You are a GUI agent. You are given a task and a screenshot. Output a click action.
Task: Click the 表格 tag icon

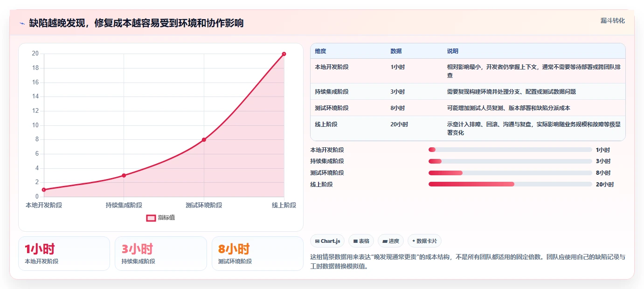[355, 241]
